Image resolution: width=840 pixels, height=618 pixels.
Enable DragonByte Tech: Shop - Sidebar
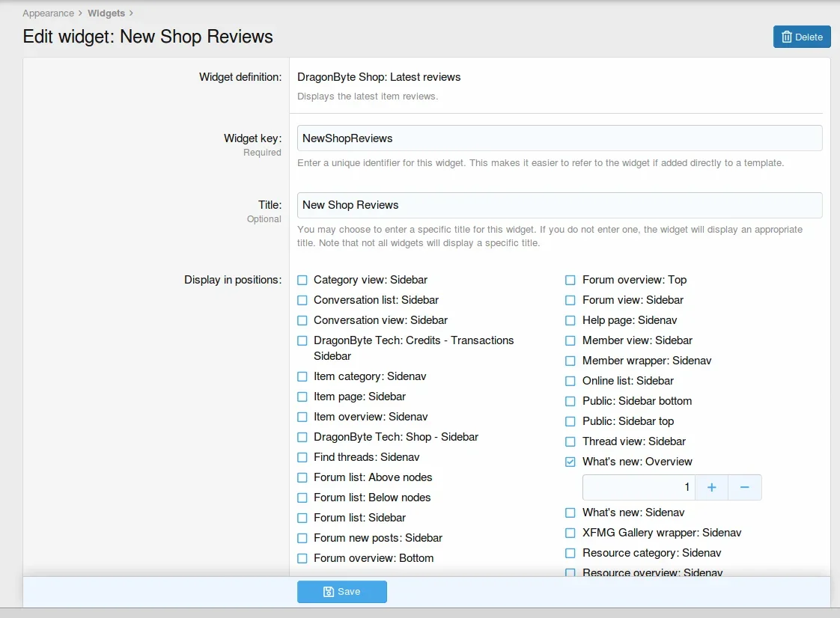[302, 437]
